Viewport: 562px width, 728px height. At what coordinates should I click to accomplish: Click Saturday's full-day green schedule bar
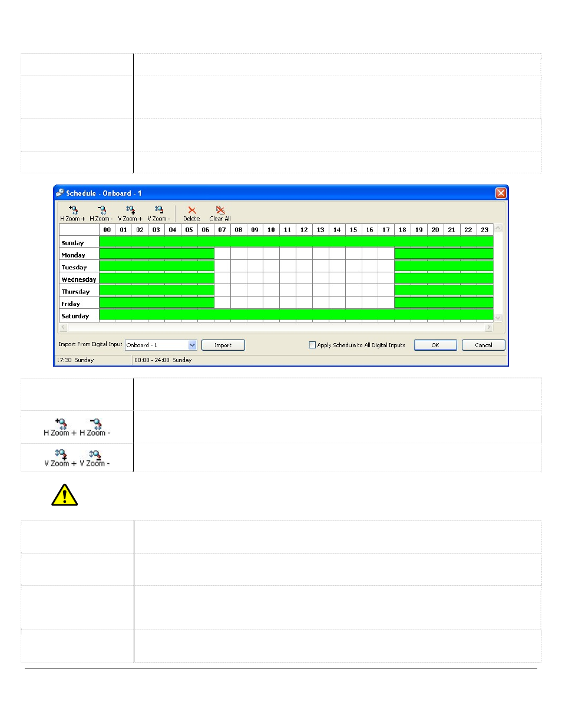296,315
